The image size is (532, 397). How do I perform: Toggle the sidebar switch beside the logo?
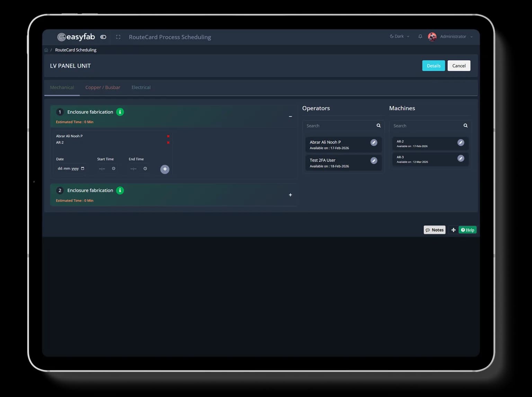[x=103, y=37]
